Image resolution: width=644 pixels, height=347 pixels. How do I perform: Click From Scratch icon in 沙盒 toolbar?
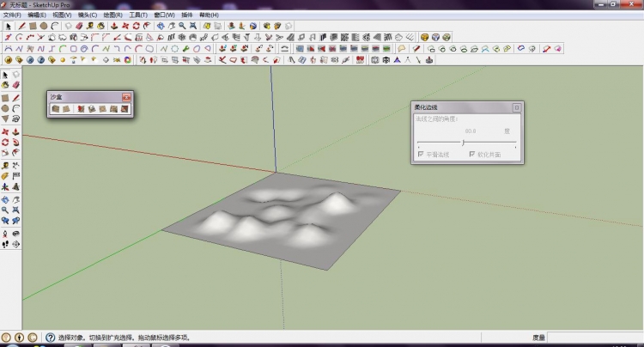[66, 109]
